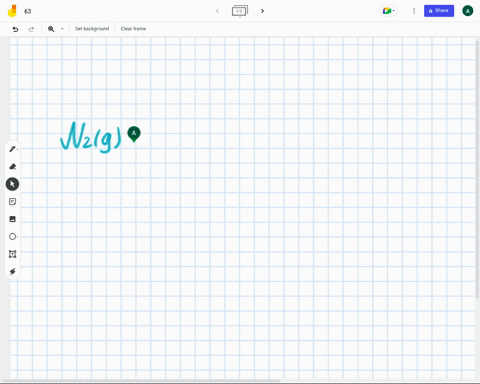Go to the previous frame arrow
The width and height of the screenshot is (480, 384).
[217, 11]
